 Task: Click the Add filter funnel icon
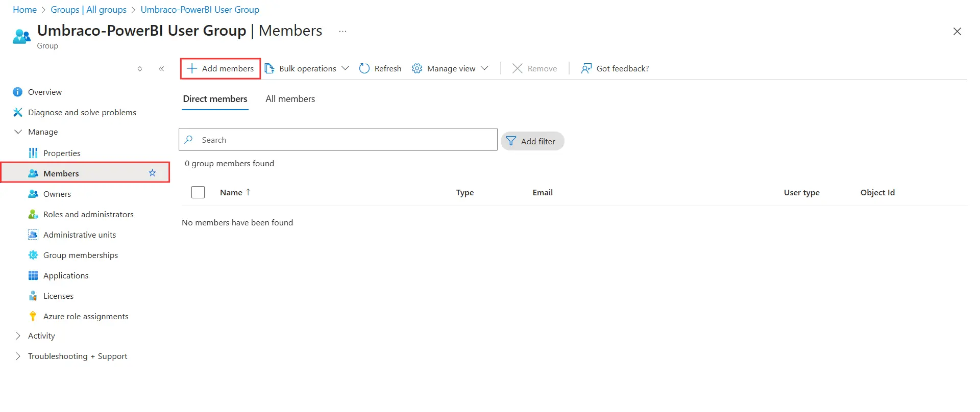(511, 141)
